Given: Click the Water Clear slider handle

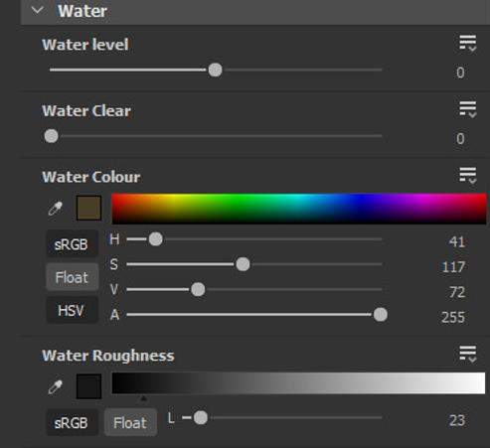Looking at the screenshot, I should coord(51,136).
